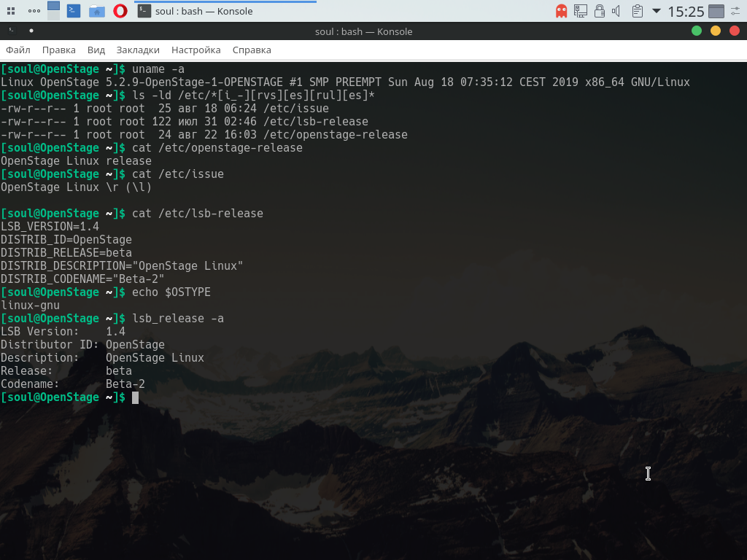Click the 'LSB_VERSION=1.4' line
Screen dimensions: 747x560
click(50, 227)
